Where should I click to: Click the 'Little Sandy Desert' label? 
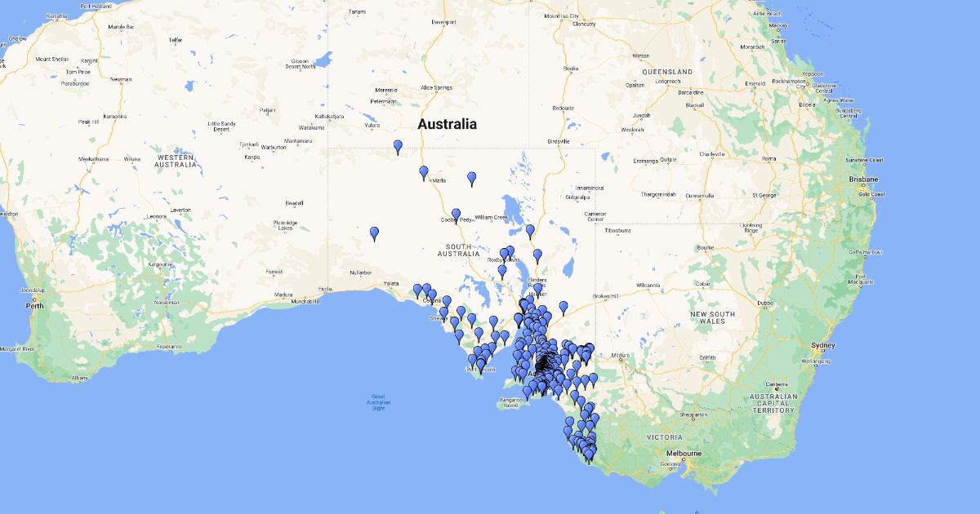220,126
